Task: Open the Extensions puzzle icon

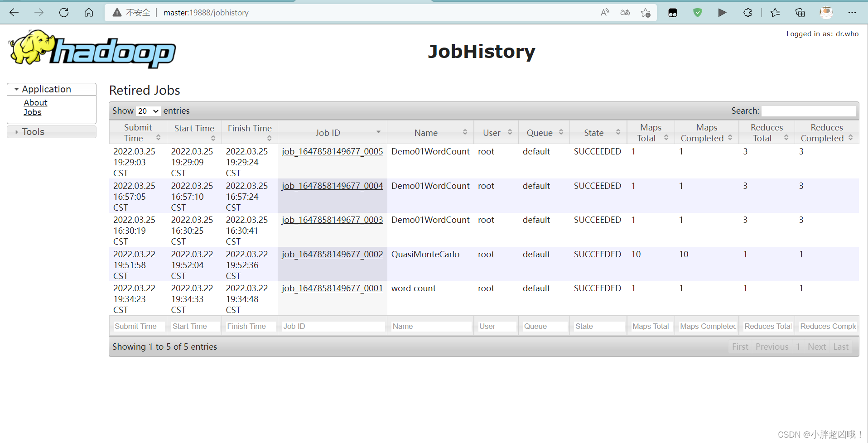Action: [x=747, y=13]
